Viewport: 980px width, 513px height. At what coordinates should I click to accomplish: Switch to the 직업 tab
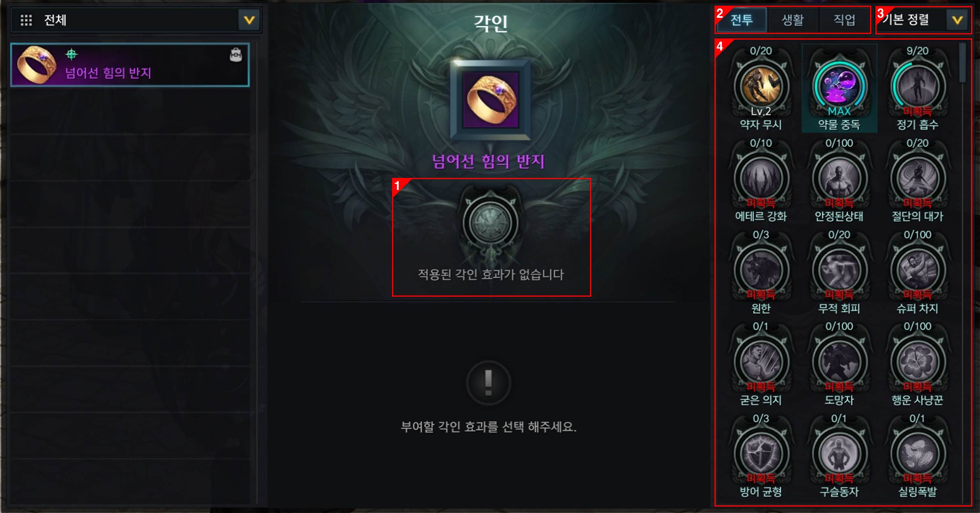[x=844, y=20]
